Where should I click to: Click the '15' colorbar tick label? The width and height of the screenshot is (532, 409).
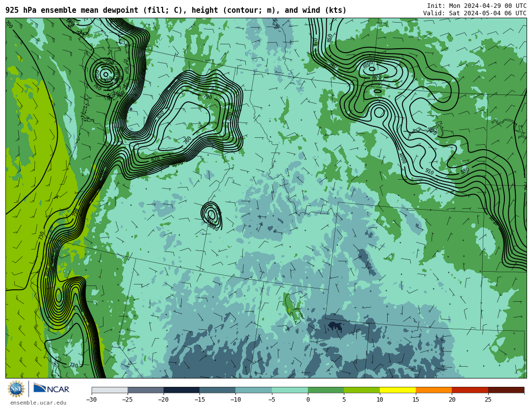point(416,400)
